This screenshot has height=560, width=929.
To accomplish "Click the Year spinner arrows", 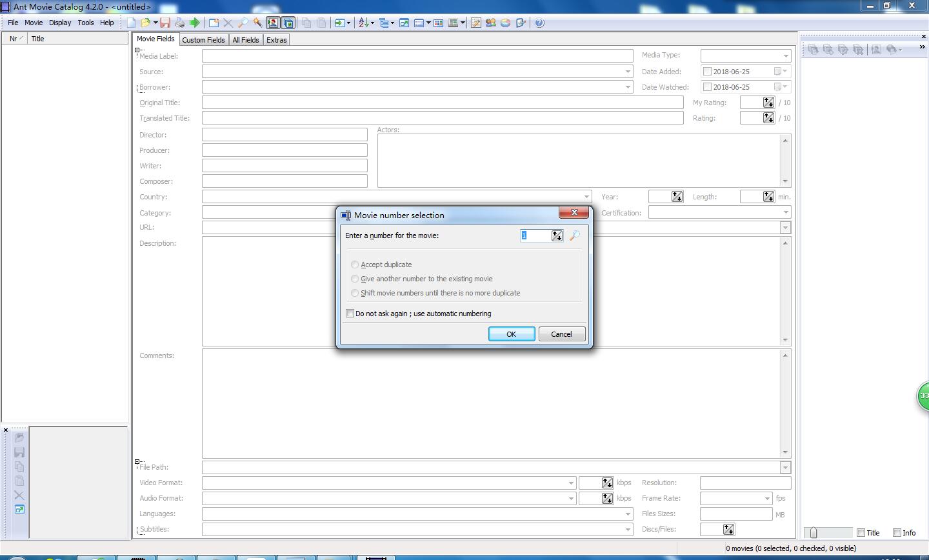I will point(677,197).
